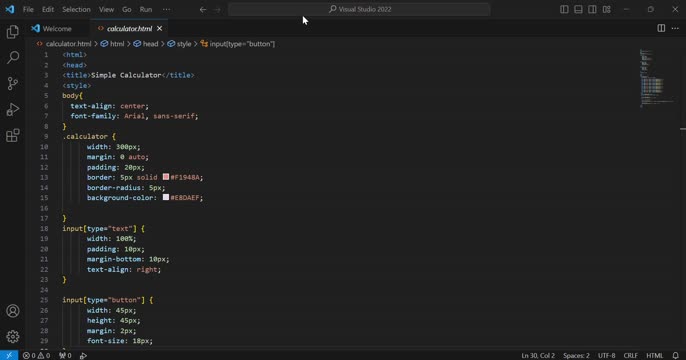Split the editor to the right
The height and width of the screenshot is (360, 686).
pyautogui.click(x=661, y=28)
